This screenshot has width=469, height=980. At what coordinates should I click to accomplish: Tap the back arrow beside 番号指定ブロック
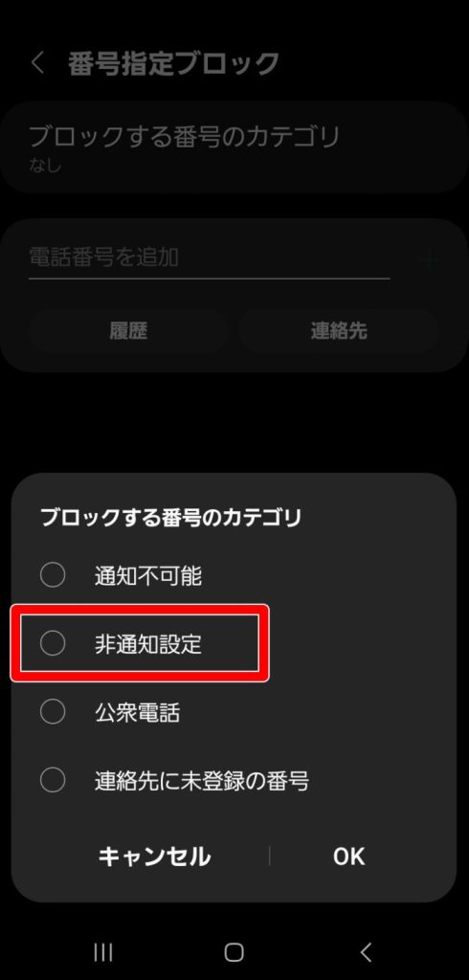point(38,63)
